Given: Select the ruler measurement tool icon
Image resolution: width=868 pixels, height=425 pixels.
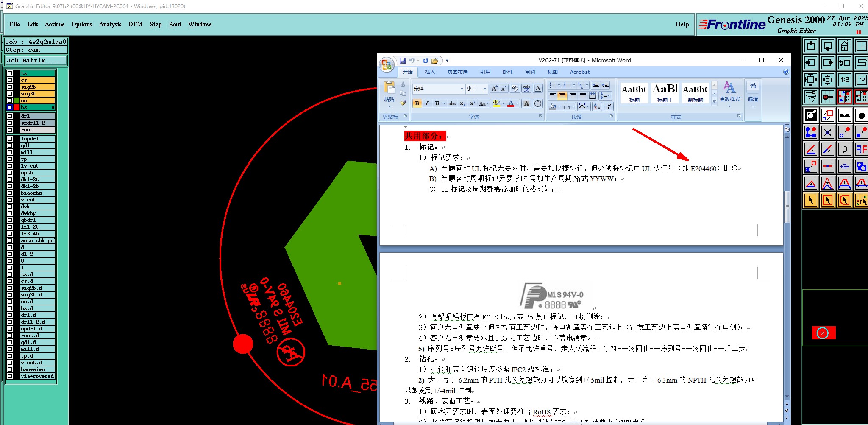Looking at the screenshot, I should pos(844,115).
